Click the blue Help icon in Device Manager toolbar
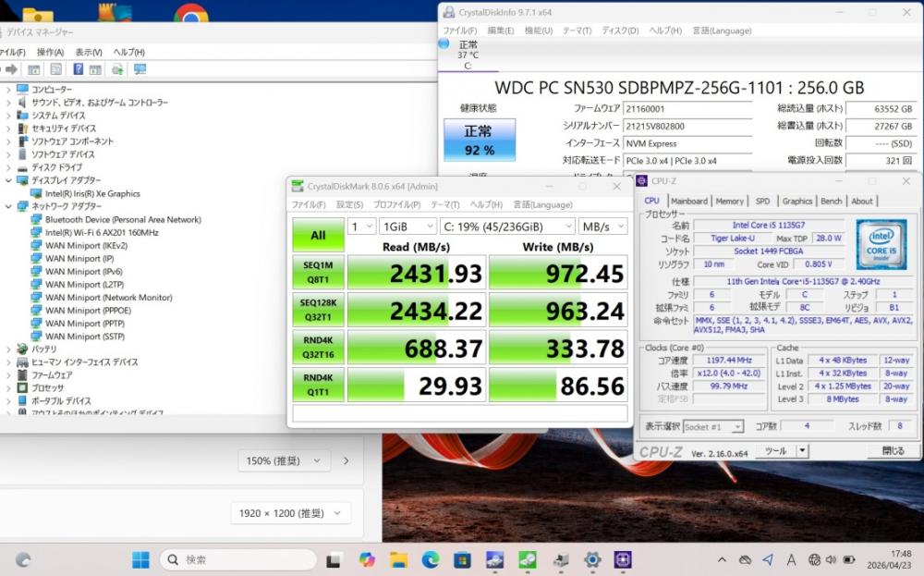The image size is (924, 576). point(78,69)
